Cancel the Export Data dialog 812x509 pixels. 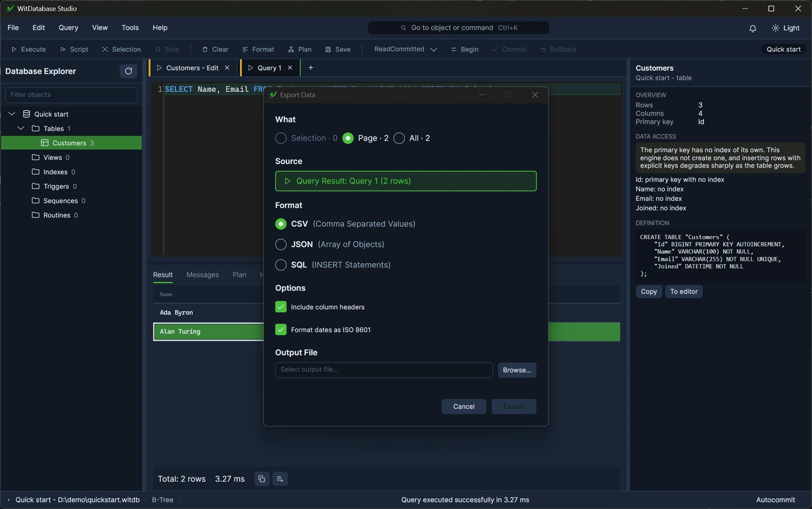coord(464,407)
